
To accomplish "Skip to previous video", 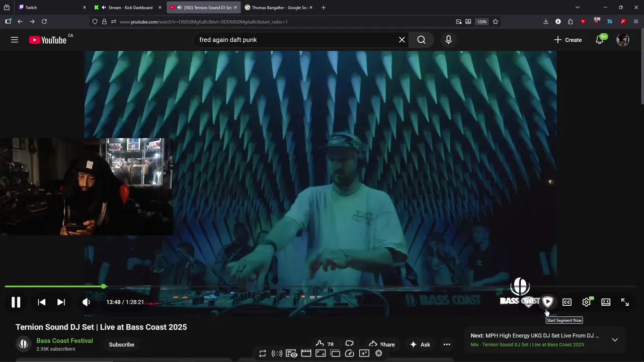I will [42, 302].
